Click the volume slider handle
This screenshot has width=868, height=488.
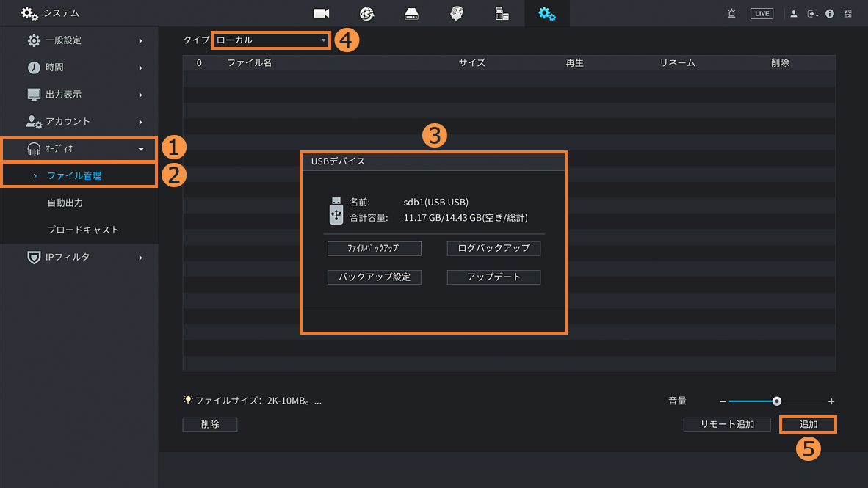[777, 401]
